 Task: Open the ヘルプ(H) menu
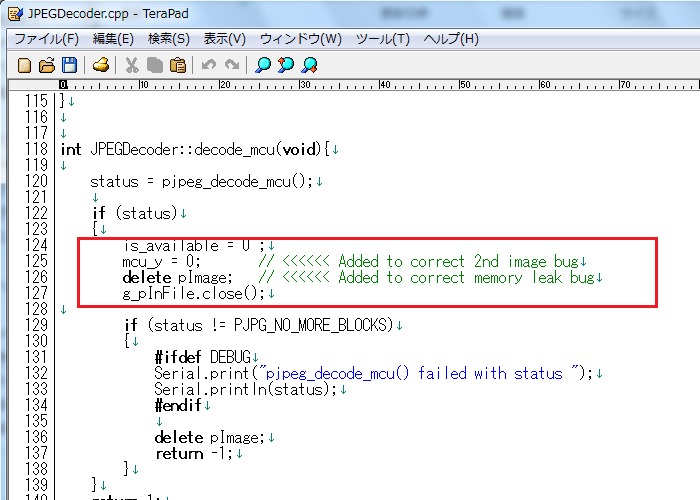pyautogui.click(x=451, y=39)
